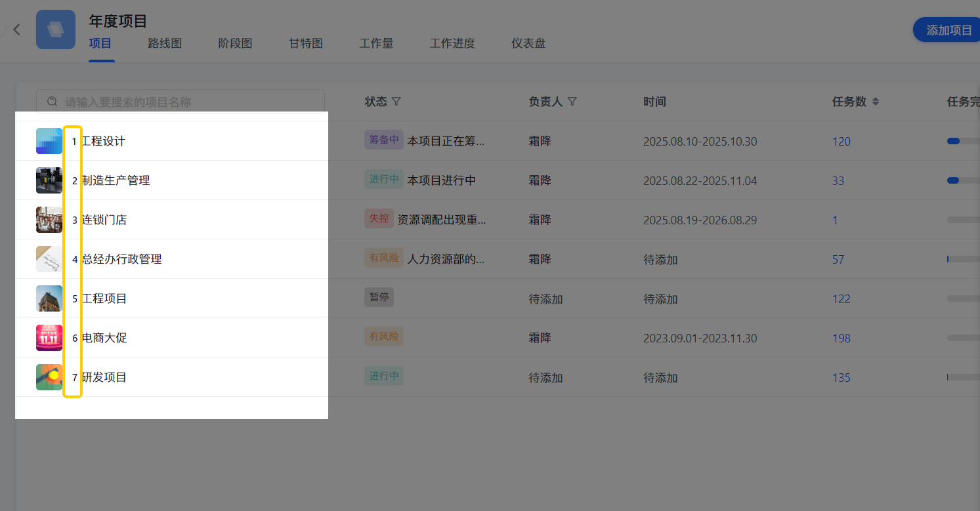This screenshot has height=511, width=980.
Task: Open the 120 tasks link for 工程设计
Action: pos(841,141)
